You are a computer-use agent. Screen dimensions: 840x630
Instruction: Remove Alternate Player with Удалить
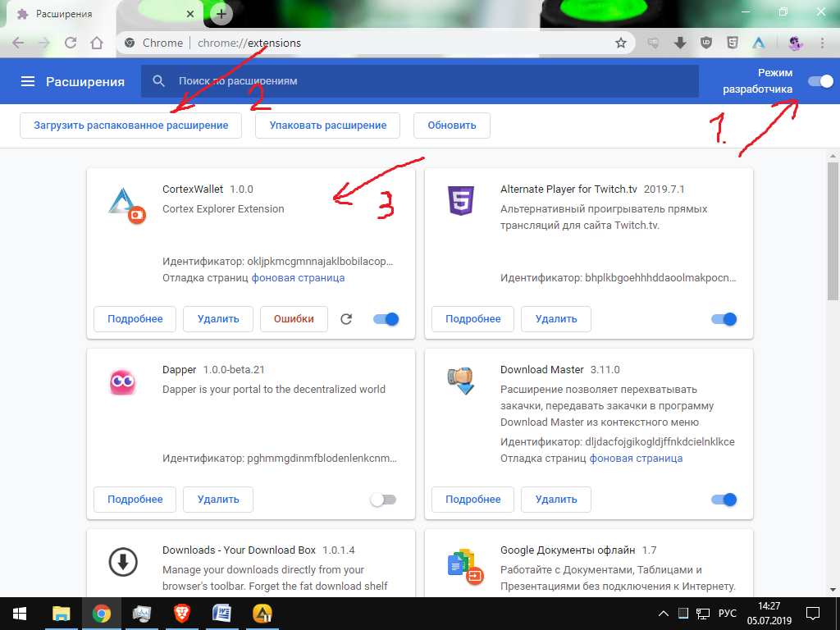556,319
